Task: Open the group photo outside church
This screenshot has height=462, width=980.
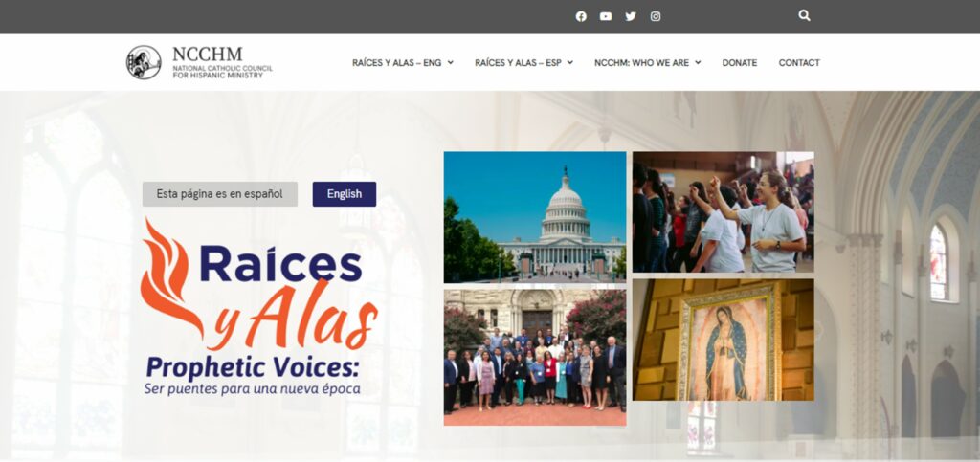Action: pos(535,357)
